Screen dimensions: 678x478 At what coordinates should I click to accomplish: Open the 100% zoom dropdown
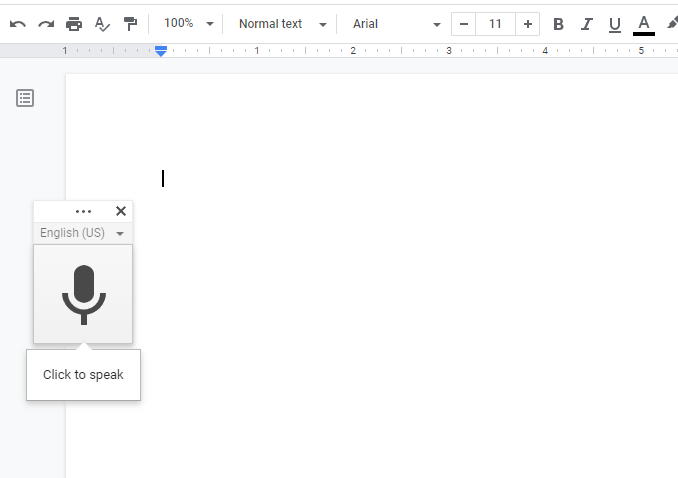tap(188, 24)
